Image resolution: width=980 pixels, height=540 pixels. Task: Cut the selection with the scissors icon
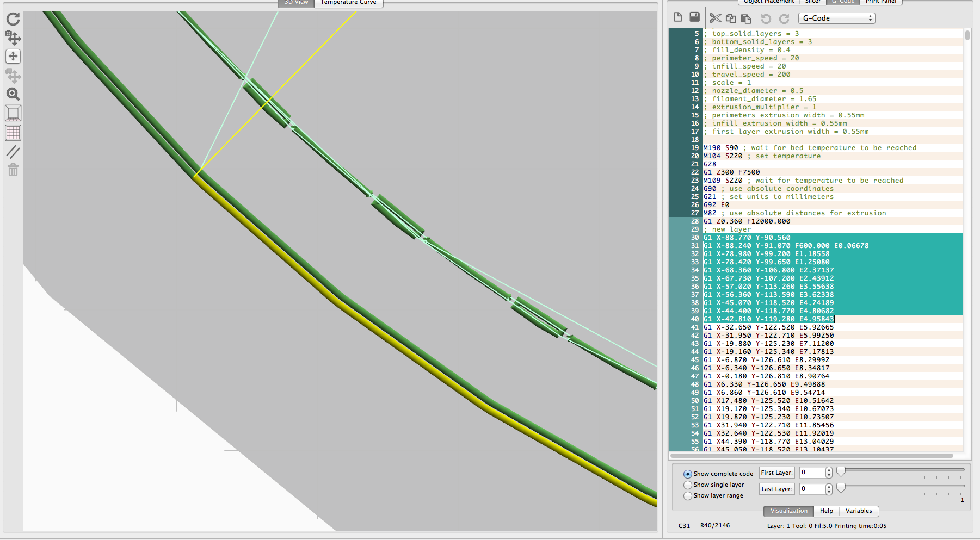715,18
